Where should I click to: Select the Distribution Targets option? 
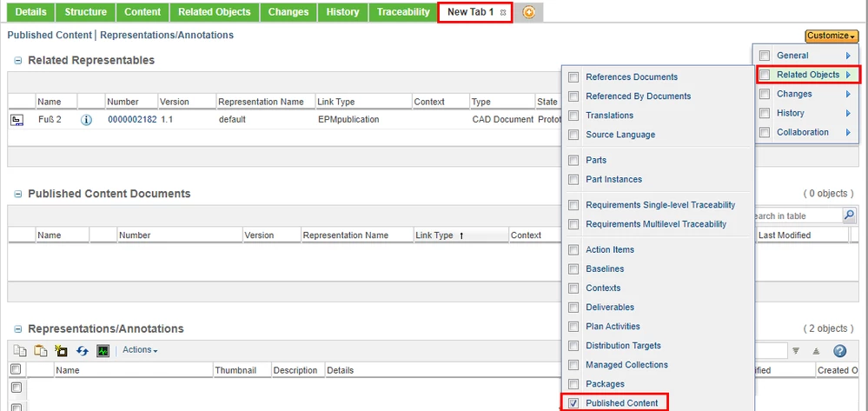click(x=623, y=346)
